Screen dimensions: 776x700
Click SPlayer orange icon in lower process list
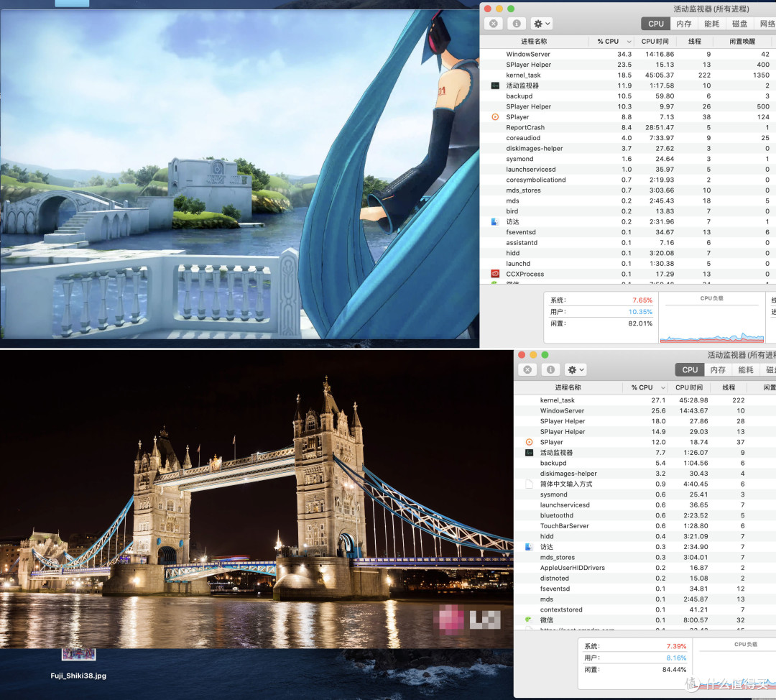coord(529,442)
